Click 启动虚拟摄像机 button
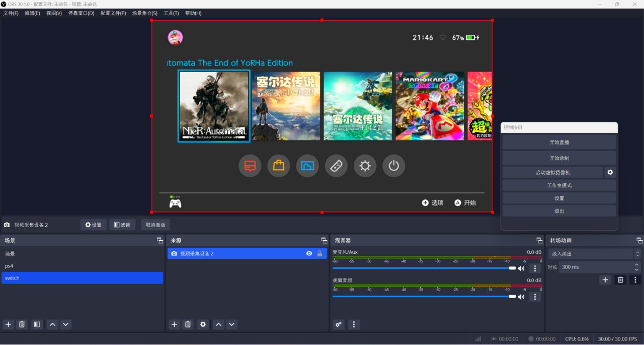Image resolution: width=644 pixels, height=345 pixels. pos(552,172)
